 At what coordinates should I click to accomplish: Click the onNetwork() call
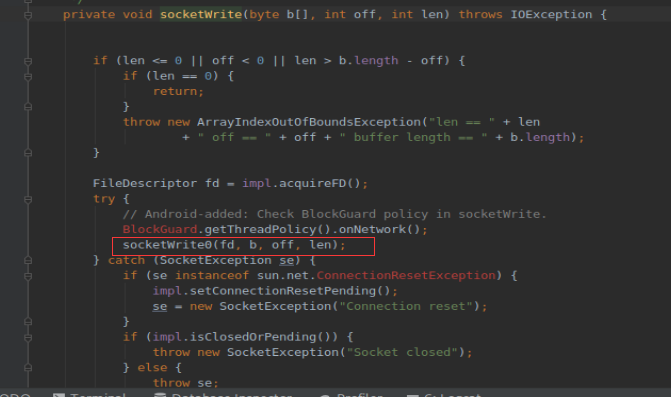tap(380, 230)
